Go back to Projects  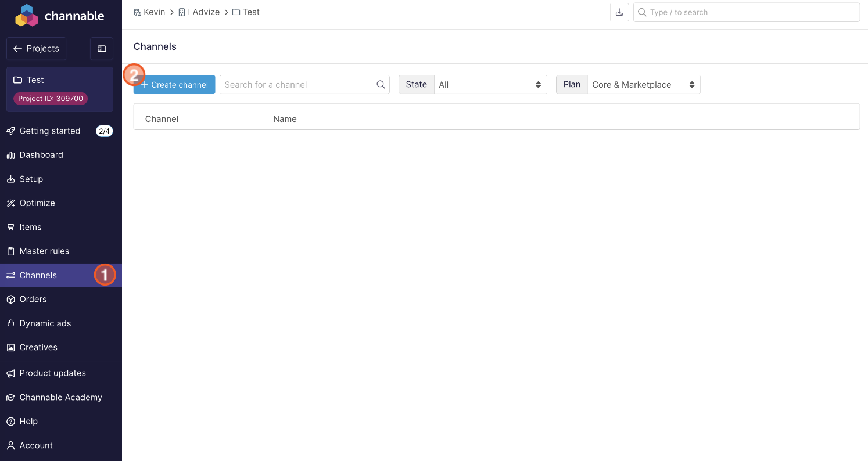[x=37, y=49]
